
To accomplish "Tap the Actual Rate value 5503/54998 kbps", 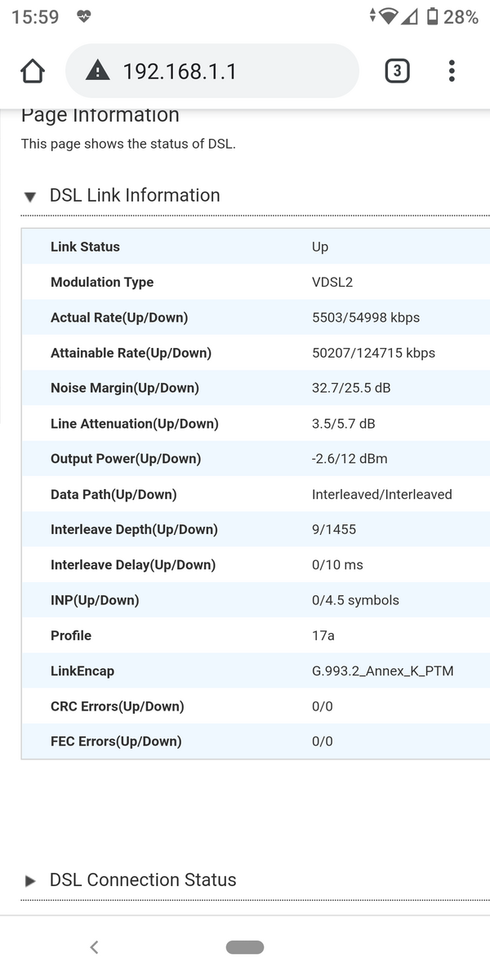I will (366, 317).
